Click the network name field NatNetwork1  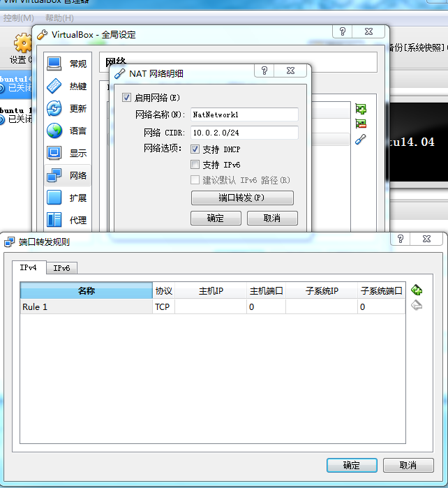(244, 114)
